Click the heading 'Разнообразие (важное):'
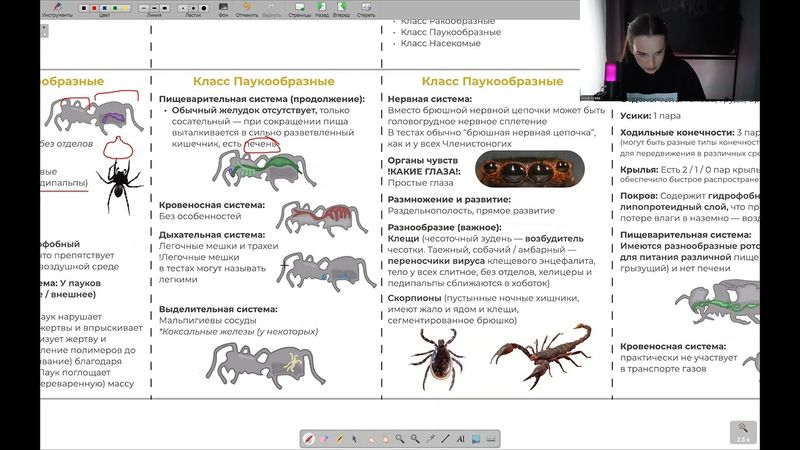Screen dimensions: 800x450 444,227
